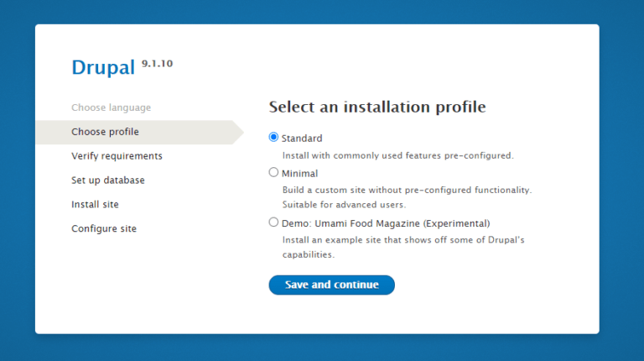Choose the Umami Food Magazine demo radio button
The height and width of the screenshot is (361, 644).
pyautogui.click(x=273, y=222)
